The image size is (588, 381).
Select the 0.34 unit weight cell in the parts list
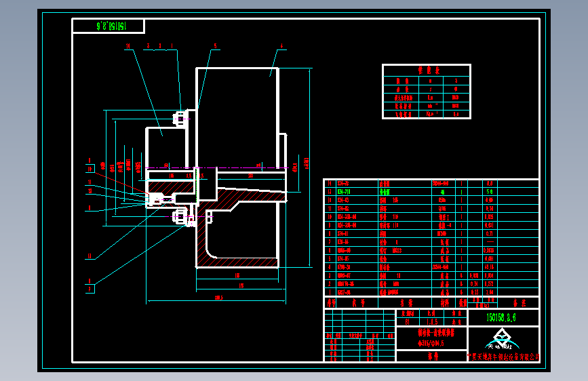pyautogui.click(x=474, y=284)
